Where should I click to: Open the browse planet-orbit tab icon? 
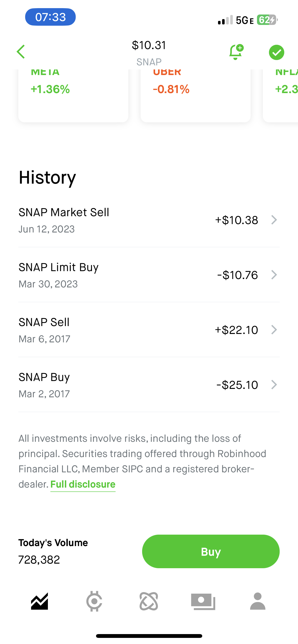(149, 601)
